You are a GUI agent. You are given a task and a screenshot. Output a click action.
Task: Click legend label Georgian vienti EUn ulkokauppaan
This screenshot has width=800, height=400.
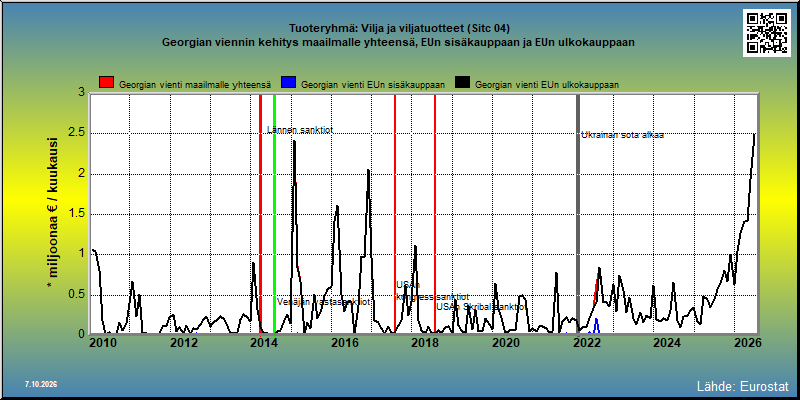click(547, 85)
